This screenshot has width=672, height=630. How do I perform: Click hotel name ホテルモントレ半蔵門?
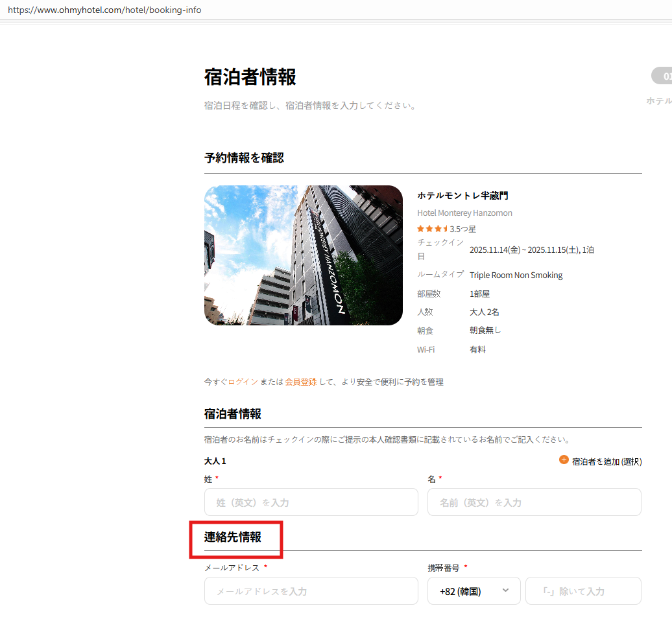[x=463, y=196]
